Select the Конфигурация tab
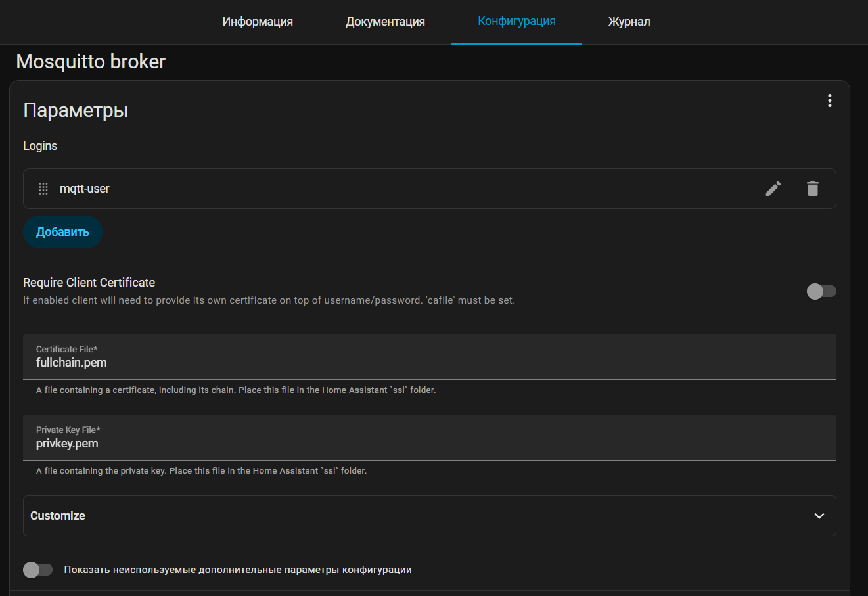Screen dimensions: 868x596 tap(516, 22)
